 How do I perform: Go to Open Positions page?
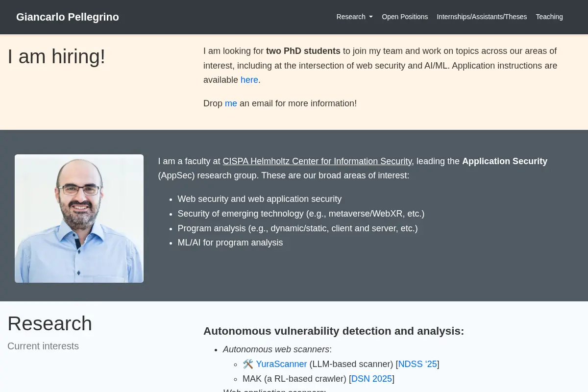(405, 17)
